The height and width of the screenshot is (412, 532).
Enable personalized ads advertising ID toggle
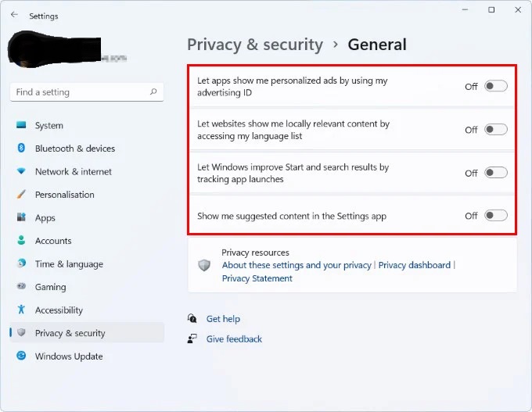coord(496,86)
